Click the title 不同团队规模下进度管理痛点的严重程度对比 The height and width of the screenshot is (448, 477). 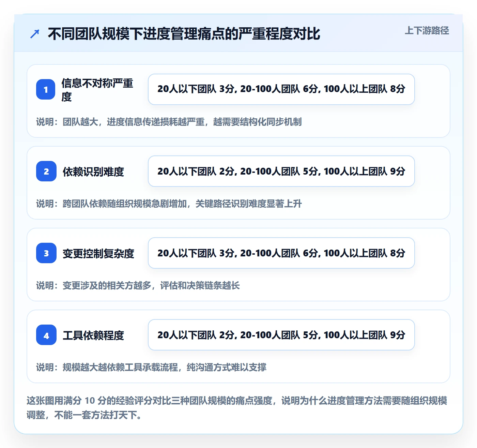[x=184, y=34]
